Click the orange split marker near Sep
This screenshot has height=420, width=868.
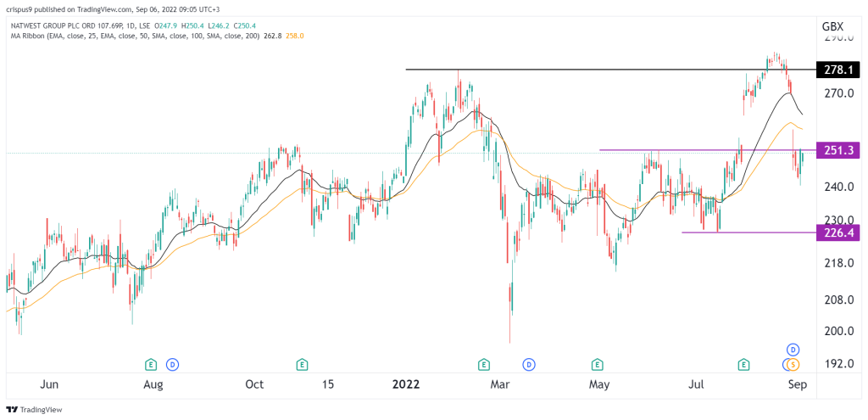pyautogui.click(x=793, y=364)
